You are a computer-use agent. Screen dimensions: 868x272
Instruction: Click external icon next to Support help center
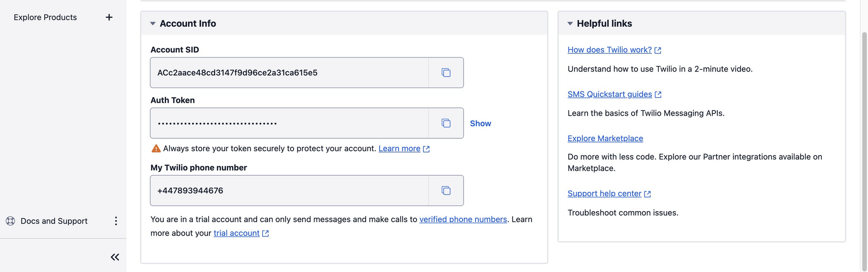[x=647, y=194]
